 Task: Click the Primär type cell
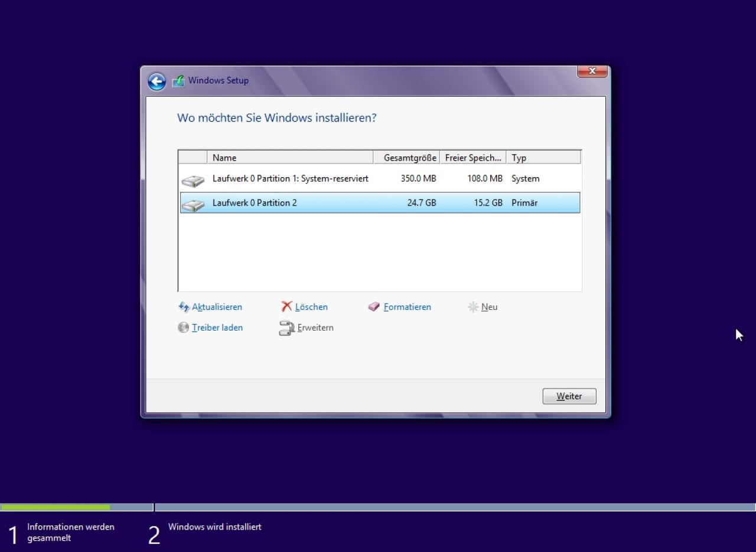click(524, 202)
